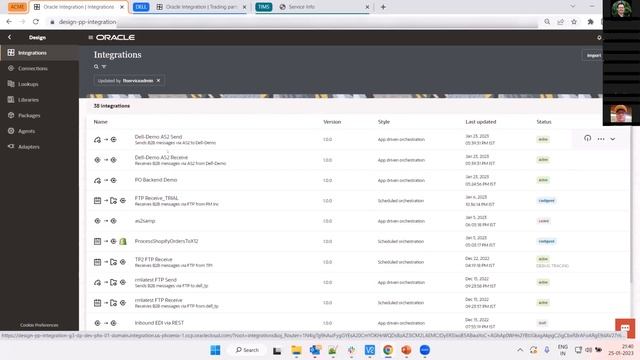The image size is (640, 360).
Task: Click the Agents sidebar icon
Action: coord(11,131)
